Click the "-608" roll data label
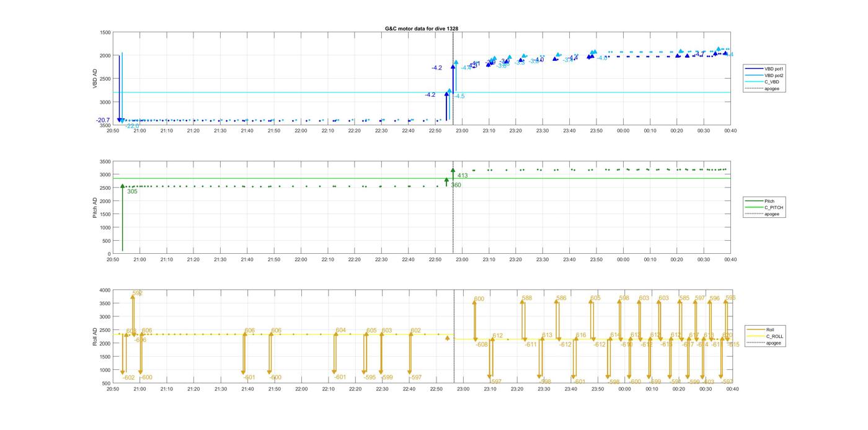 coord(482,344)
